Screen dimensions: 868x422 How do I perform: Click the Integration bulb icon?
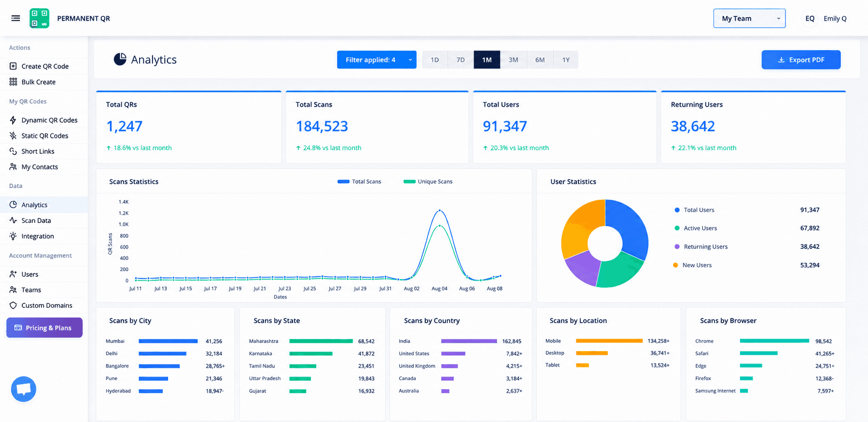tap(13, 236)
